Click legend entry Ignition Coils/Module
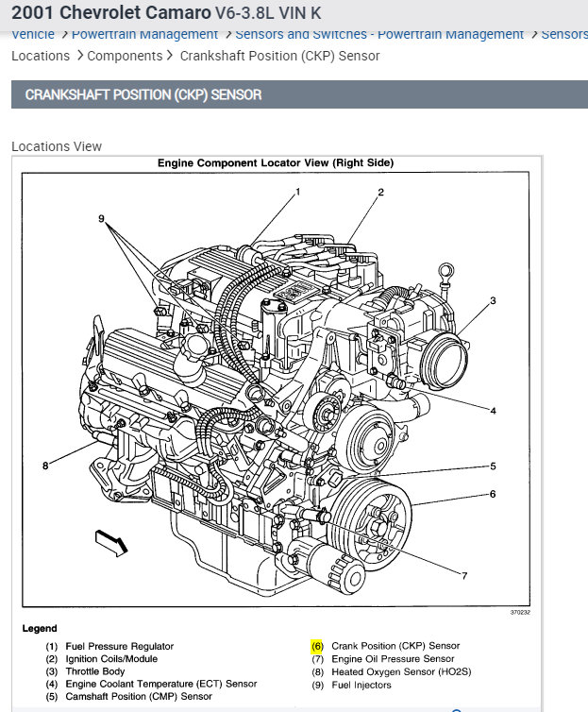Viewport: 588px width, 712px height. click(x=111, y=659)
